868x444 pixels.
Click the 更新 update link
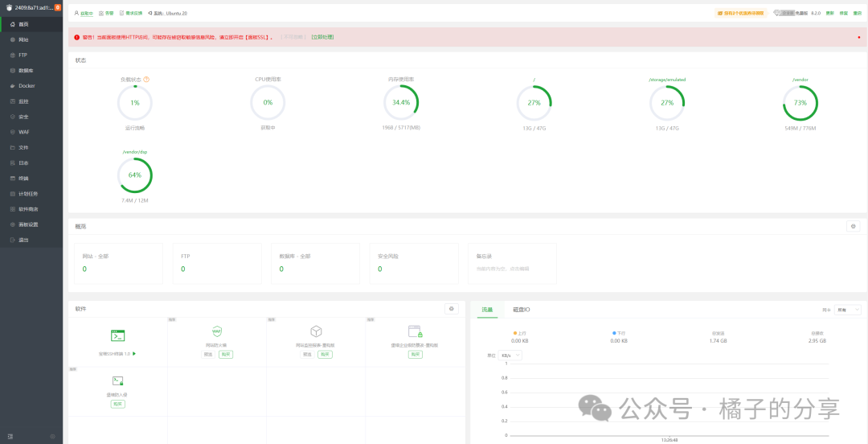[829, 12]
